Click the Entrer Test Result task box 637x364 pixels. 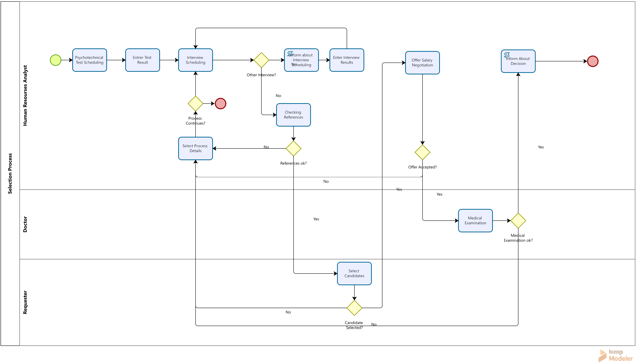click(142, 60)
